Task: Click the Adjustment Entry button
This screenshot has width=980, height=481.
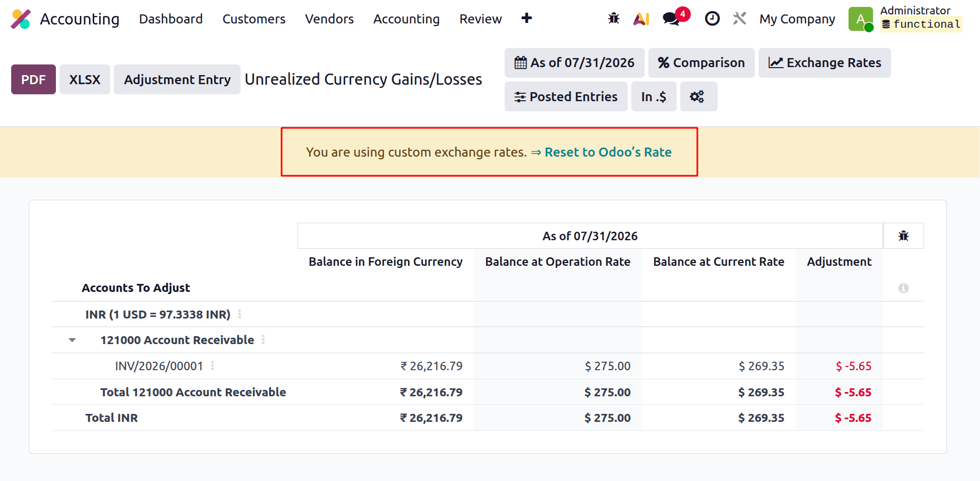Action: [x=177, y=79]
